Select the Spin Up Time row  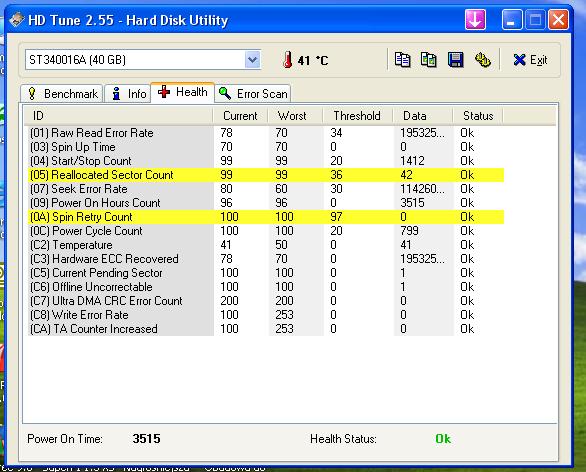(x=266, y=147)
